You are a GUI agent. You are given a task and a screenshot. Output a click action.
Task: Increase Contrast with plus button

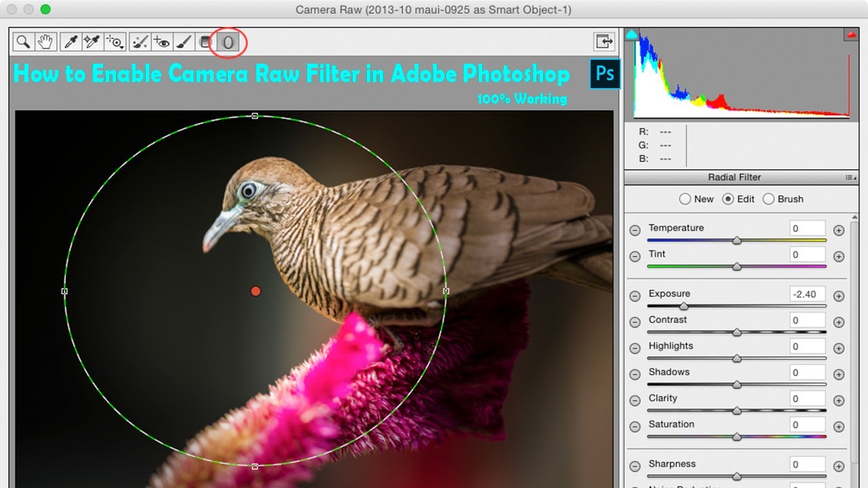(839, 322)
